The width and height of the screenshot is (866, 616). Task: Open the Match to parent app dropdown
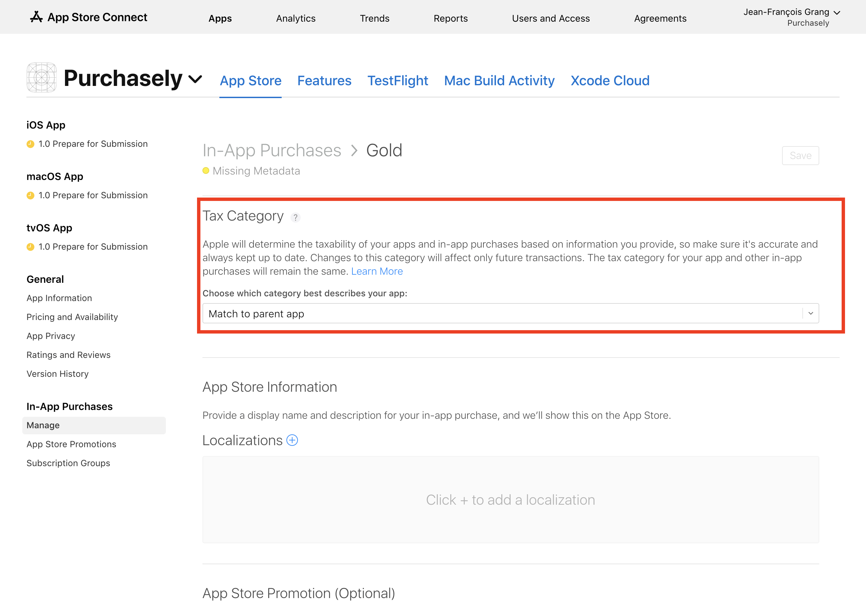coord(511,313)
